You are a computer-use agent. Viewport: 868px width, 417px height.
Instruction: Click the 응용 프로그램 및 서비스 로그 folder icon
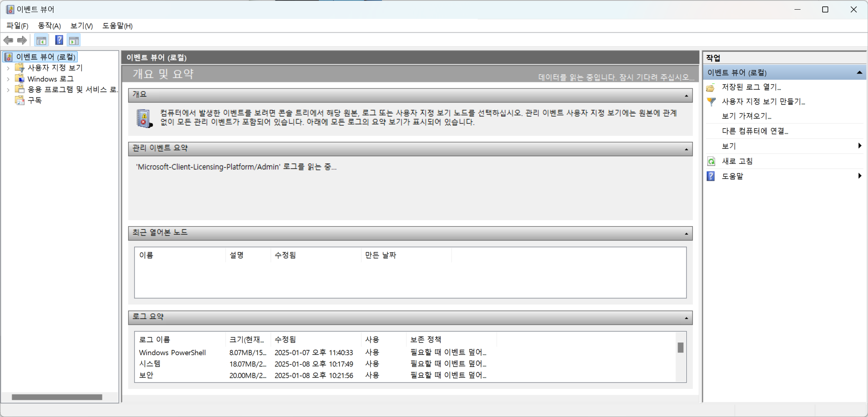point(20,89)
